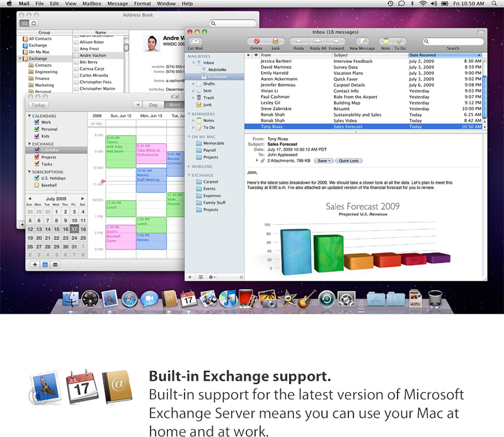The height and width of the screenshot is (437, 504).
Task: Open GarageBand guitar icon in Dock
Action: [307, 299]
